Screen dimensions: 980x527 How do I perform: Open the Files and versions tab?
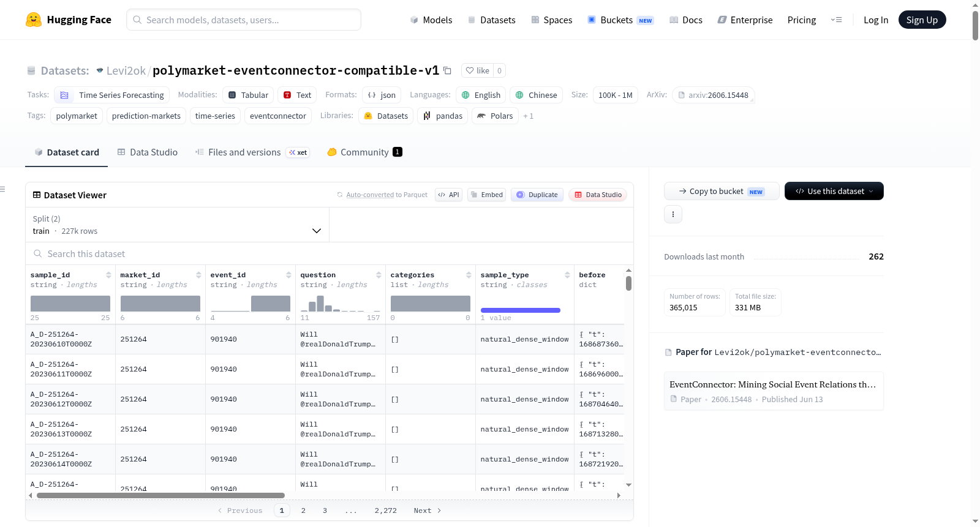[252, 152]
